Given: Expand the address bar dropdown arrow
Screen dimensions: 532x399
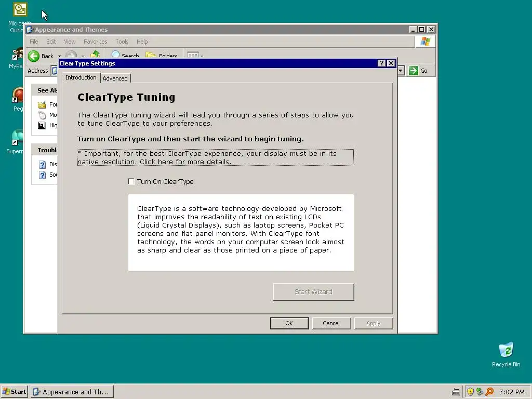Looking at the screenshot, I should pyautogui.click(x=401, y=71).
